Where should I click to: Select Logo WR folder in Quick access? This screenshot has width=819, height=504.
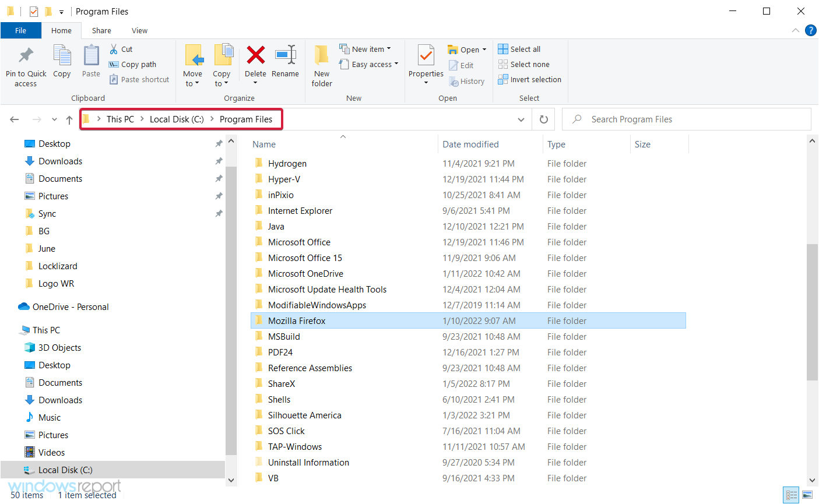[x=50, y=284]
